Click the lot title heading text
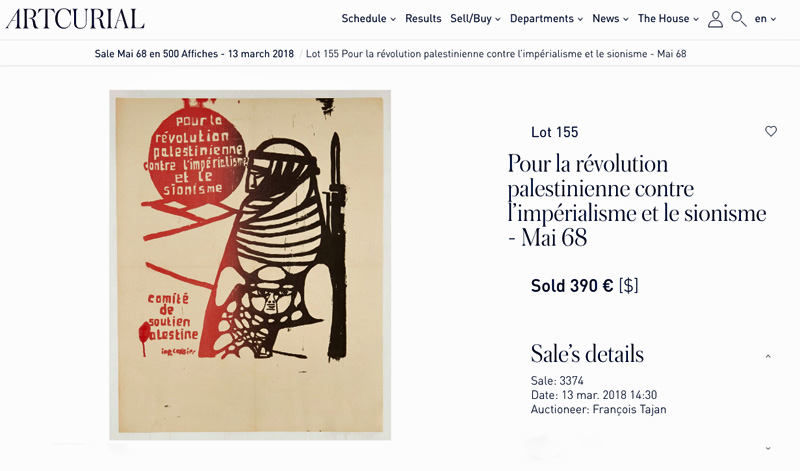This screenshot has height=471, width=800. coord(637,201)
